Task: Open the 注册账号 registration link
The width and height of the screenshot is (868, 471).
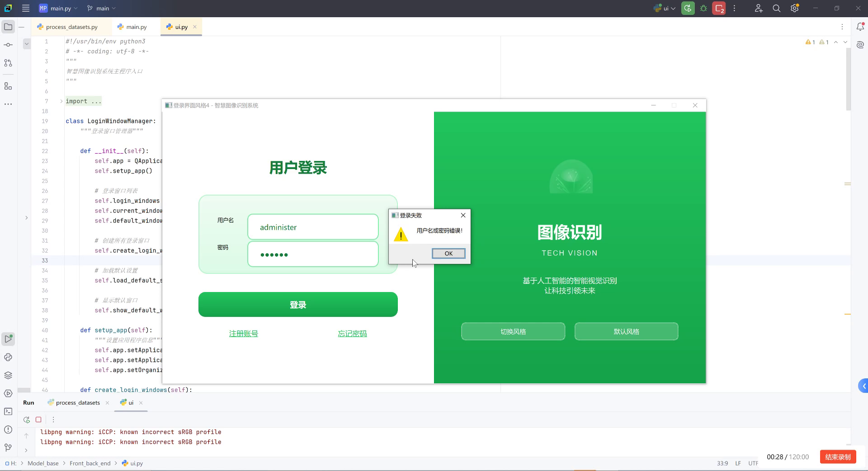Action: tap(243, 333)
